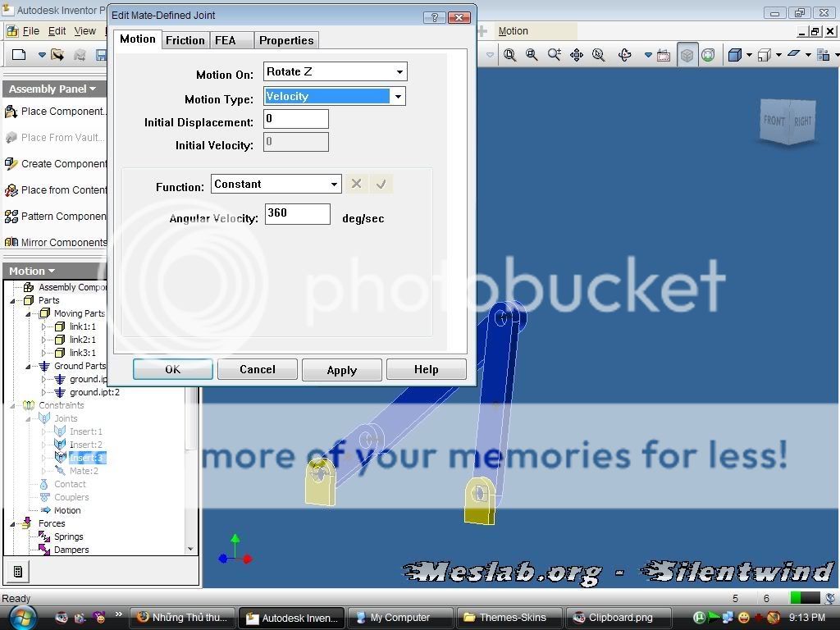Click the Look At toolbar icon

coord(663,55)
